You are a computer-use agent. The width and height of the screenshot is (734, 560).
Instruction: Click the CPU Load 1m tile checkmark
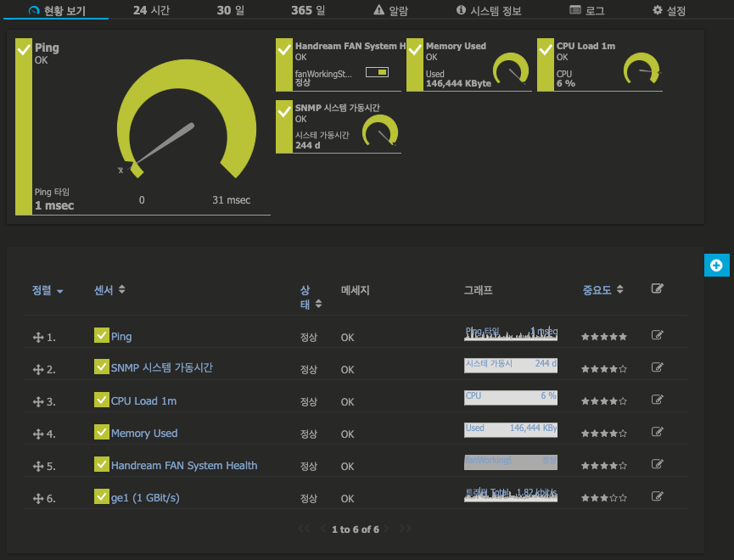click(546, 50)
